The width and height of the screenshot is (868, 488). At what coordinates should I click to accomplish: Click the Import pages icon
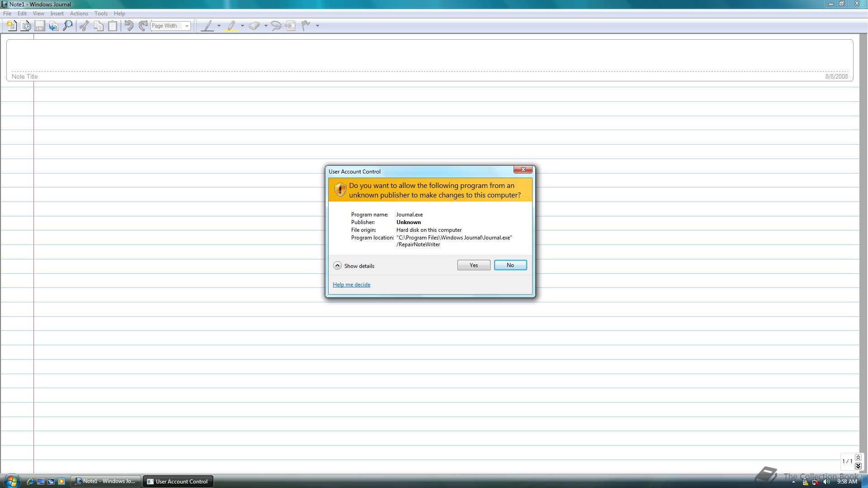[x=54, y=26]
